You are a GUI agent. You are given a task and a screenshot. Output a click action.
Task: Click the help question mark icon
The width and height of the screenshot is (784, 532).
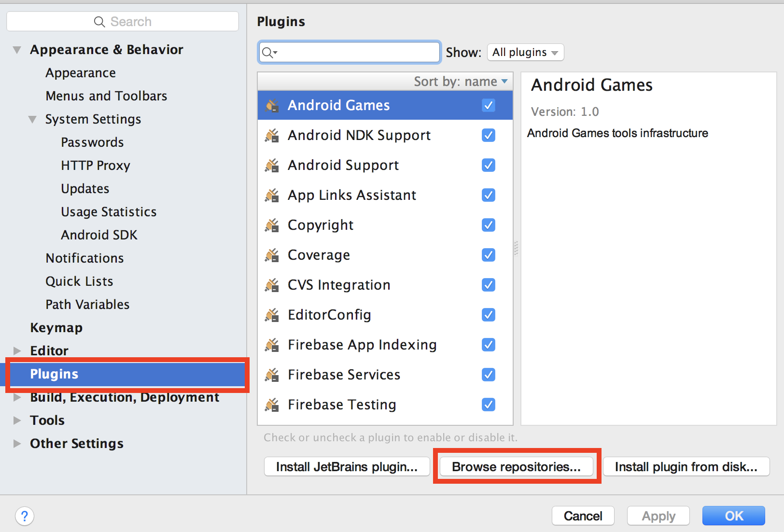click(25, 516)
